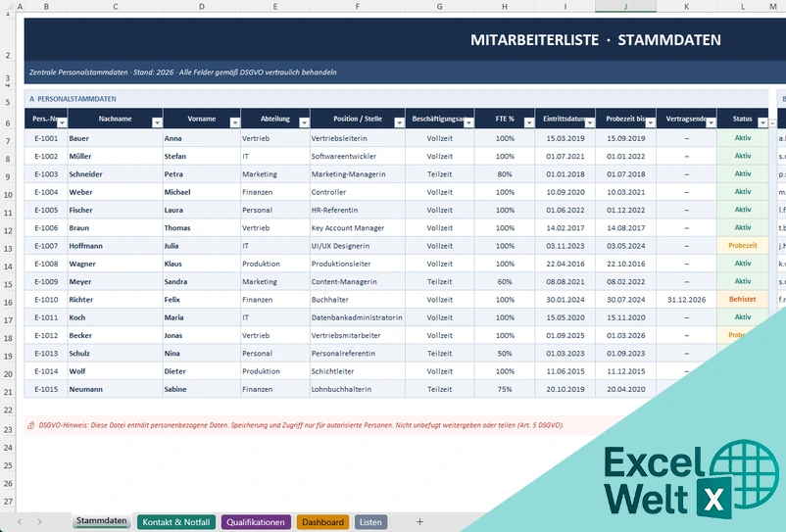Viewport: 786px width, 532px height.
Task: Add a new sheet with the plus button
Action: 419,522
